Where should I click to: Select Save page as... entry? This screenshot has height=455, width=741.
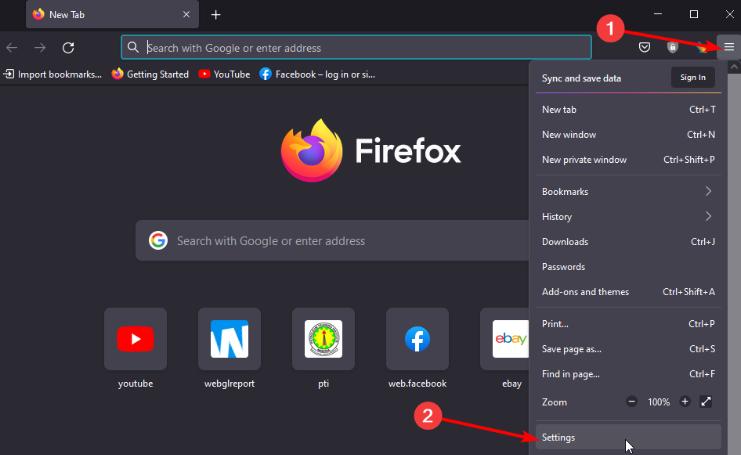coord(628,349)
